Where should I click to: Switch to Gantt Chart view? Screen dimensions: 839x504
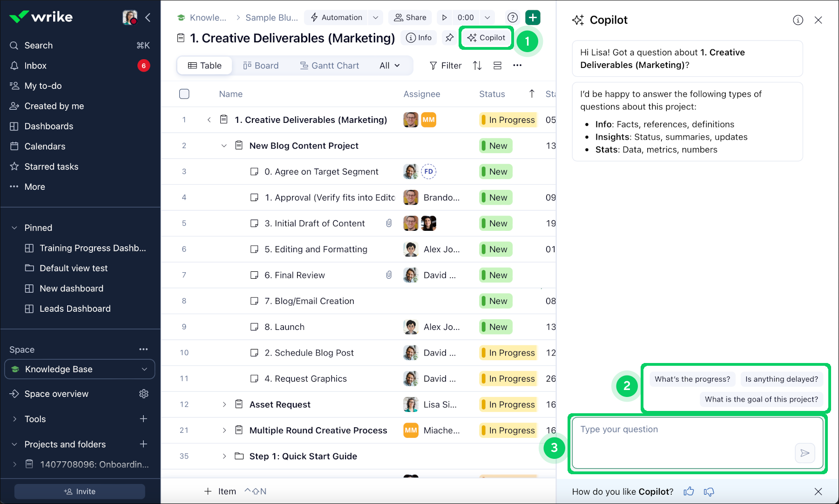(x=330, y=66)
